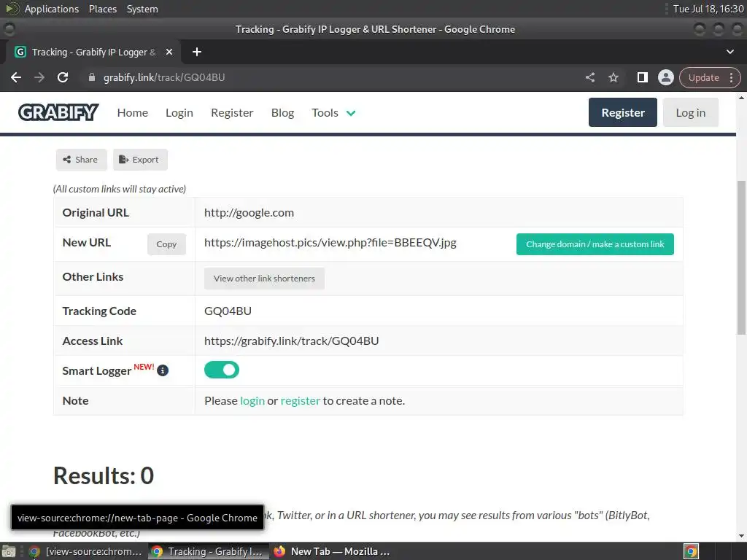The height and width of the screenshot is (560, 747).
Task: Click the padlock site info icon
Action: (x=92, y=77)
